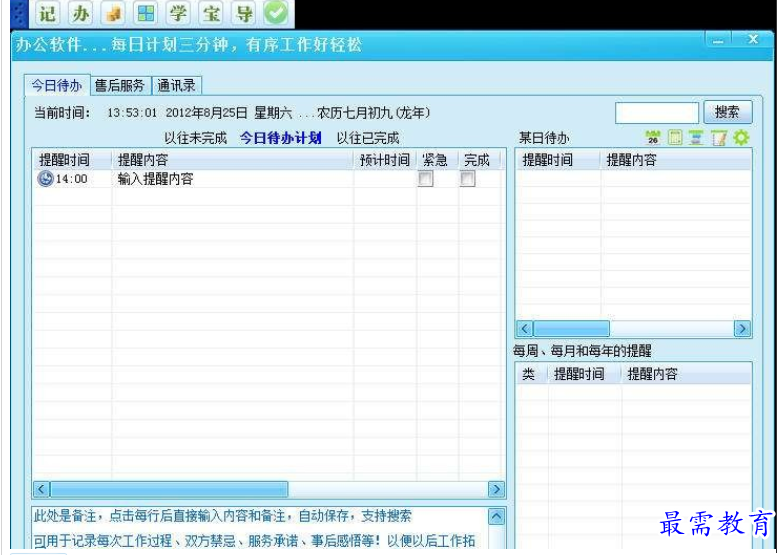781x555 pixels.
Task: Focus the search input field
Action: click(657, 113)
